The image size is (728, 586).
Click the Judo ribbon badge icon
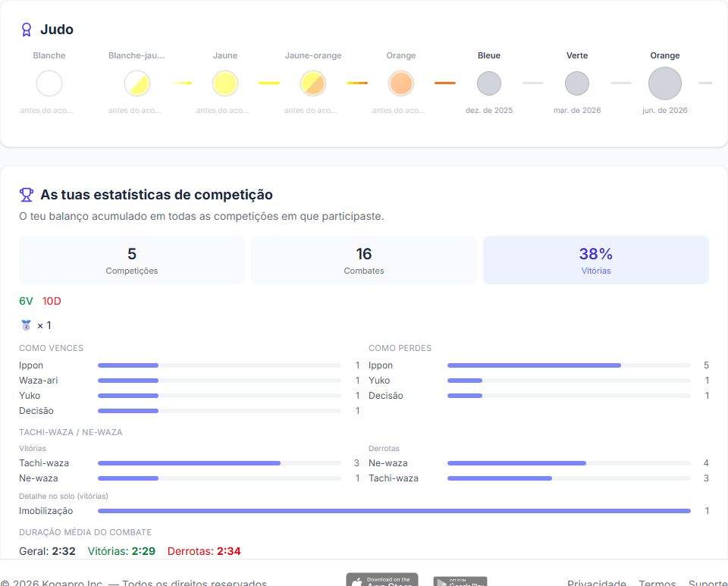tap(27, 30)
